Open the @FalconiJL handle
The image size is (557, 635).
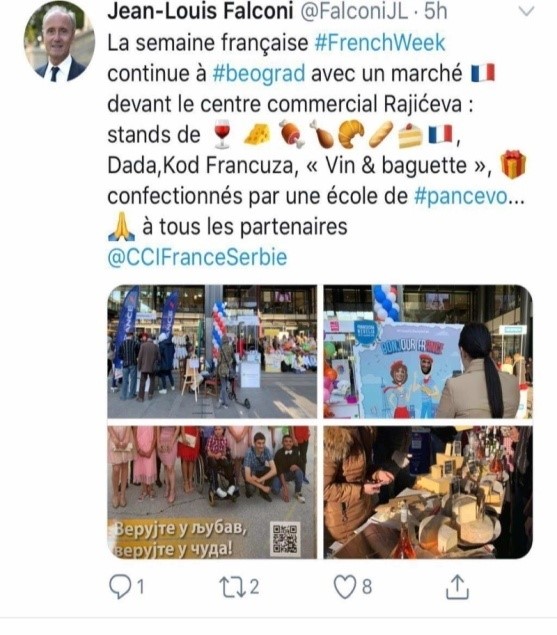(354, 11)
